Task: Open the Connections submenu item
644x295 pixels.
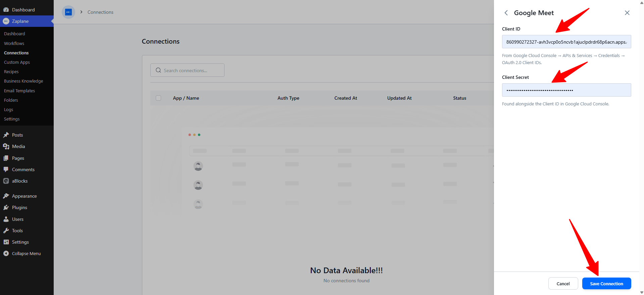Action: point(16,53)
